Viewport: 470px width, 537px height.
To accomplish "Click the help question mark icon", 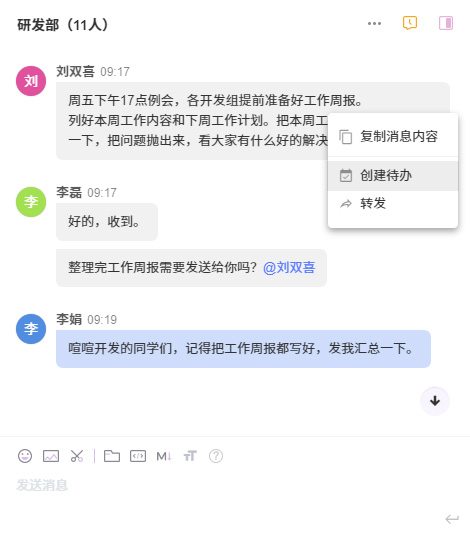I will click(216, 456).
